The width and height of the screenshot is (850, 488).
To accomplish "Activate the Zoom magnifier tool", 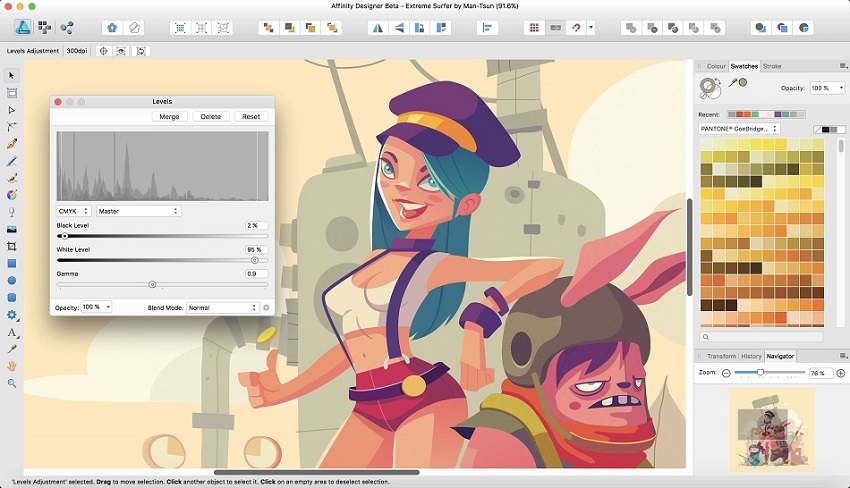I will coord(12,383).
